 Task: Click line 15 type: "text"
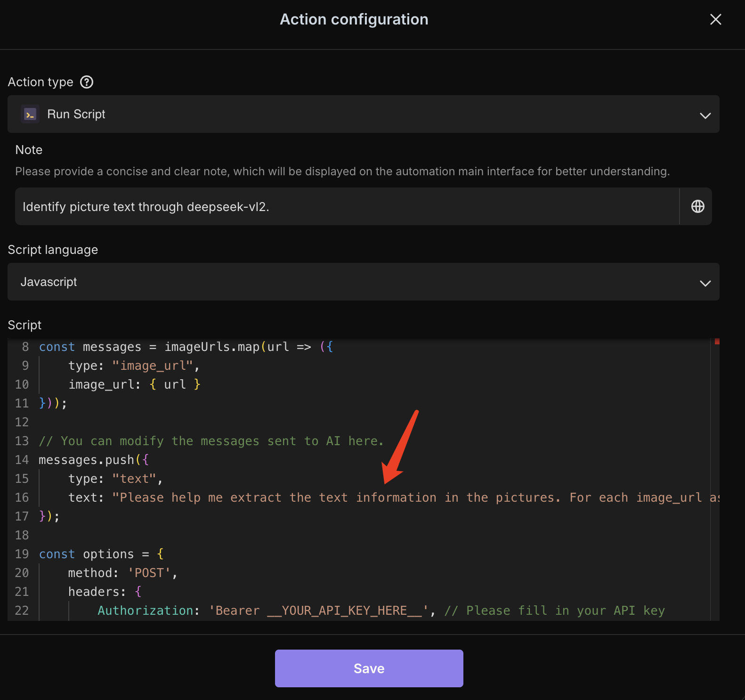point(115,479)
